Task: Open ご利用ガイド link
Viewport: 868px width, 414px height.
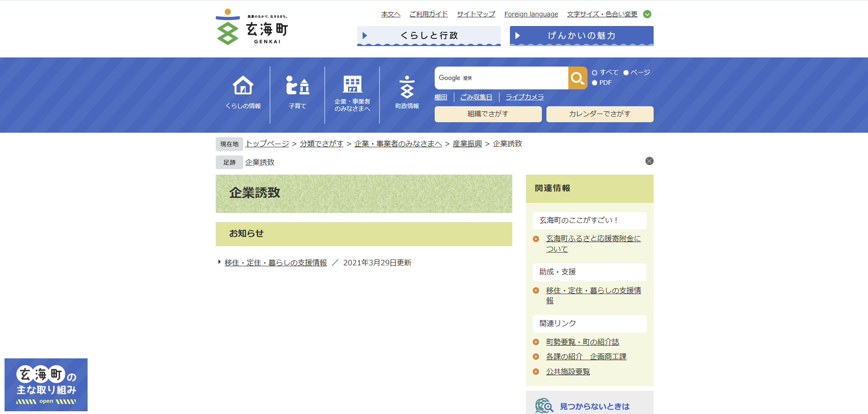Action: pos(429,14)
